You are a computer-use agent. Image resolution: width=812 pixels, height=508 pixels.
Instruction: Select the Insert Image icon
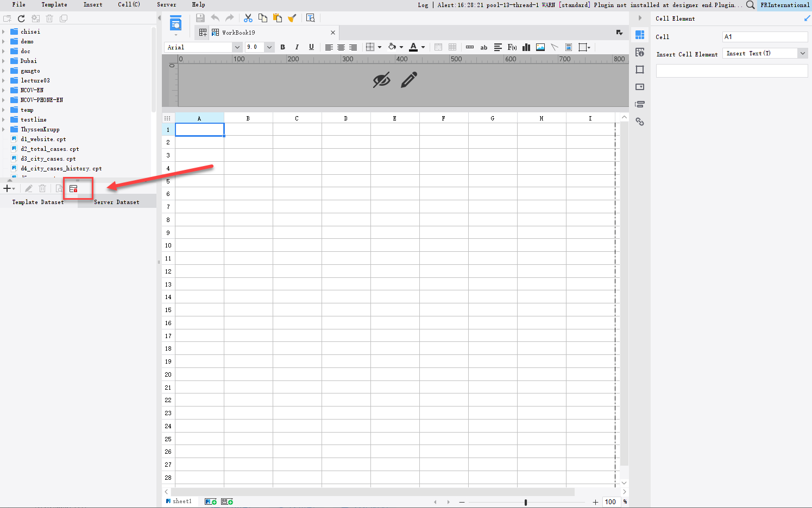(540, 47)
